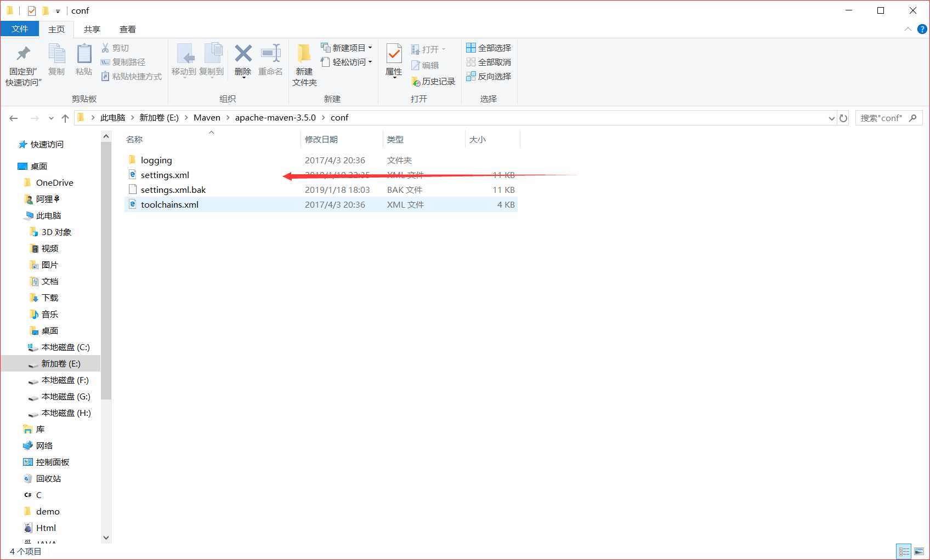Open the 文件 file tab
This screenshot has width=930, height=560.
tap(20, 29)
